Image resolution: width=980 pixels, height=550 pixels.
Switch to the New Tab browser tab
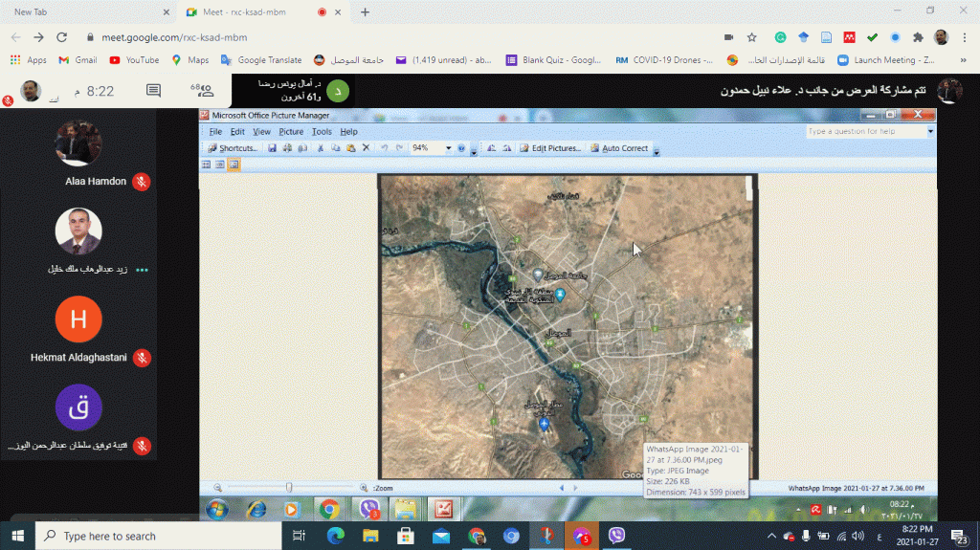click(86, 12)
